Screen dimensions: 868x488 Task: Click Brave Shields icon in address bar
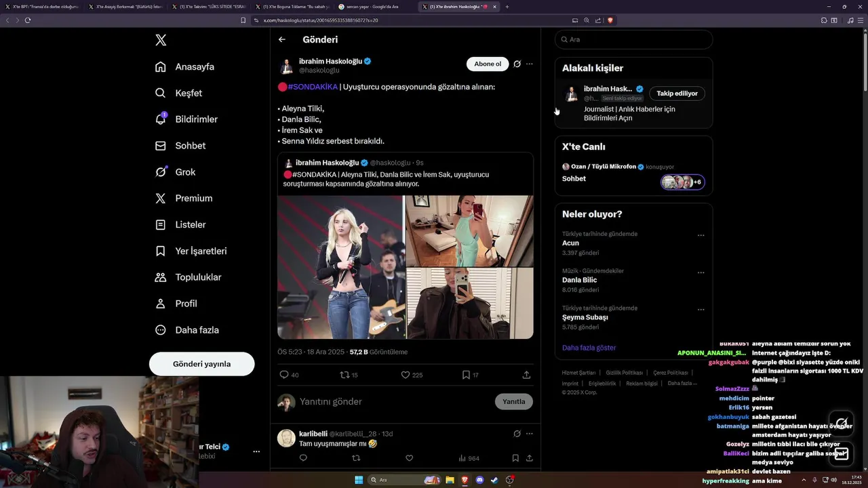pyautogui.click(x=610, y=20)
